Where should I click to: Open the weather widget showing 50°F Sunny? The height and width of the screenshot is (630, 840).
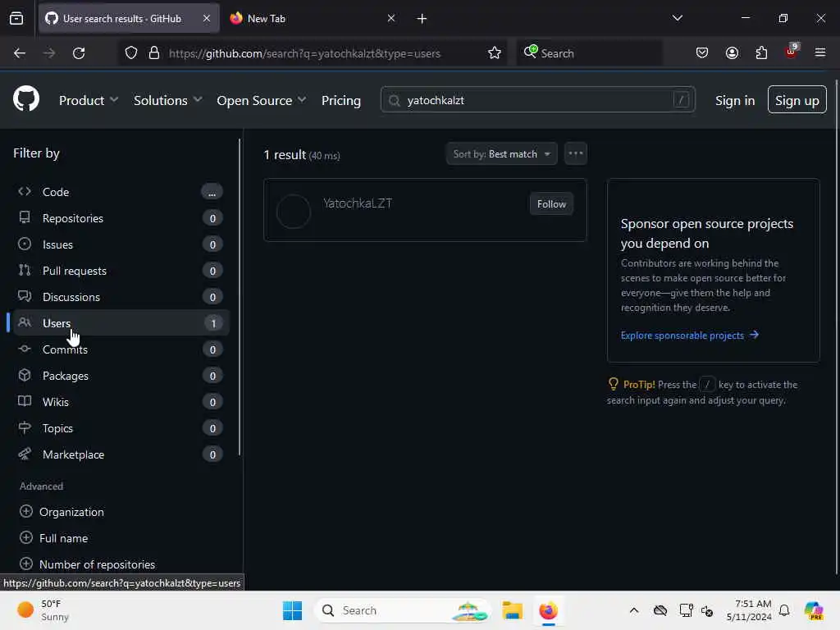click(x=43, y=610)
